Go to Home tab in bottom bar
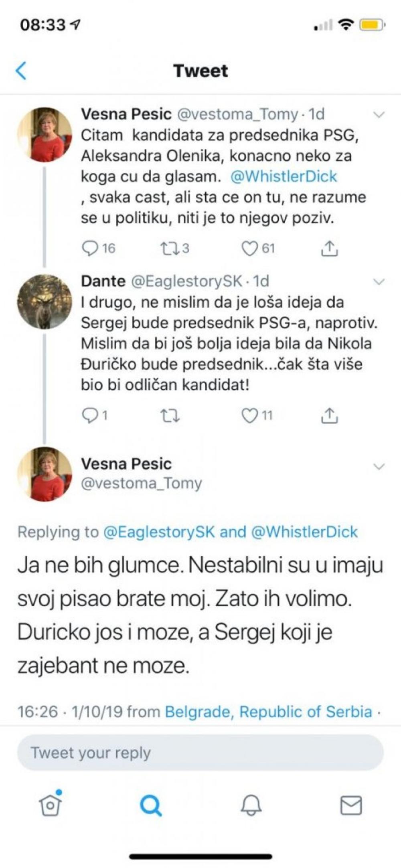This screenshot has width=401, height=868. (x=51, y=805)
